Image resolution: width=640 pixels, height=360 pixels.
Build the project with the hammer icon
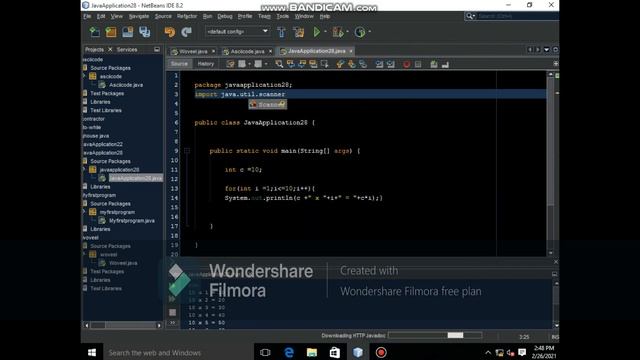click(x=281, y=32)
